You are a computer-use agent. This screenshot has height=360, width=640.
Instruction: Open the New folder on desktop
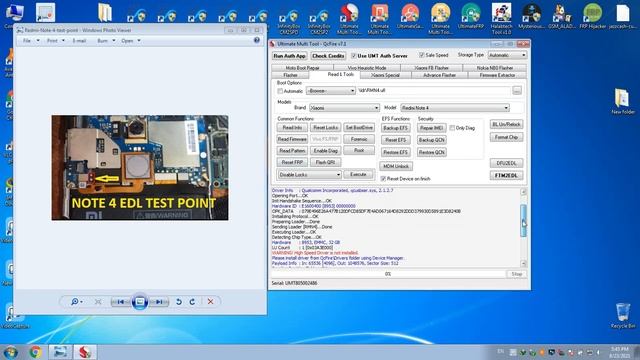coord(622,101)
